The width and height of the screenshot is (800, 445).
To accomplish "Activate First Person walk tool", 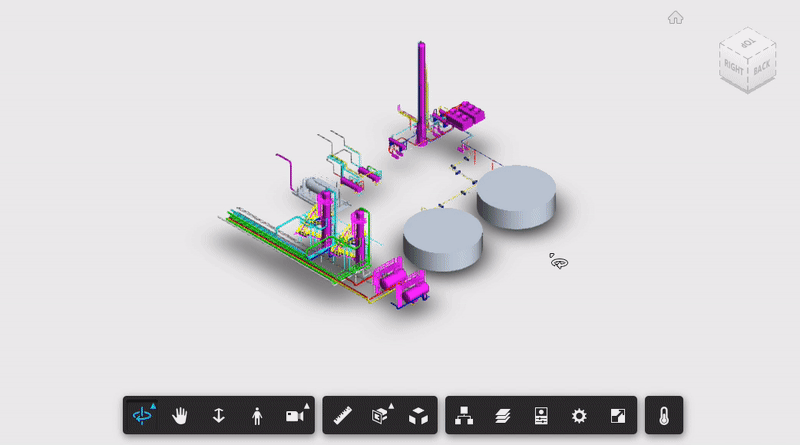I will point(257,416).
